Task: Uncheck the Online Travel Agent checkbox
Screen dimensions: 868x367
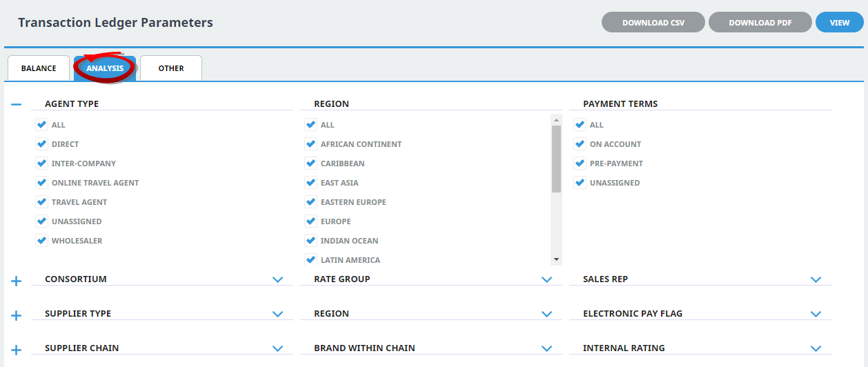Action: 41,183
